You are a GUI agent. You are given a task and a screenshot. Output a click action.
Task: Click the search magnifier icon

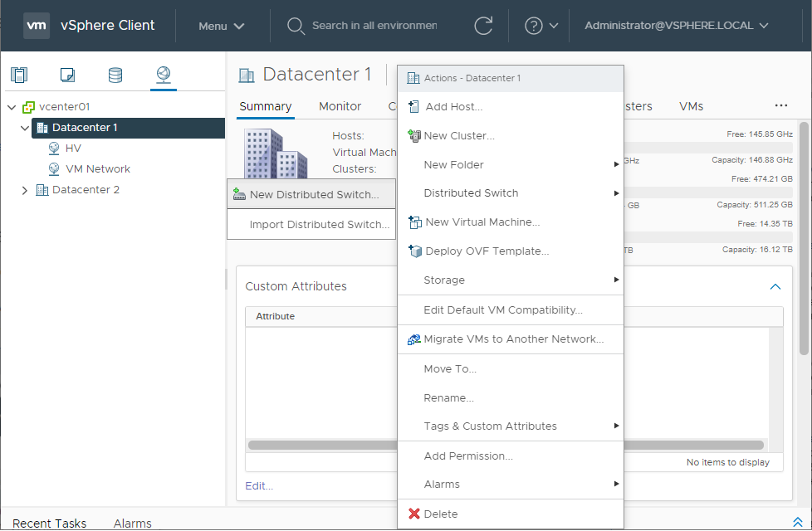(x=296, y=26)
